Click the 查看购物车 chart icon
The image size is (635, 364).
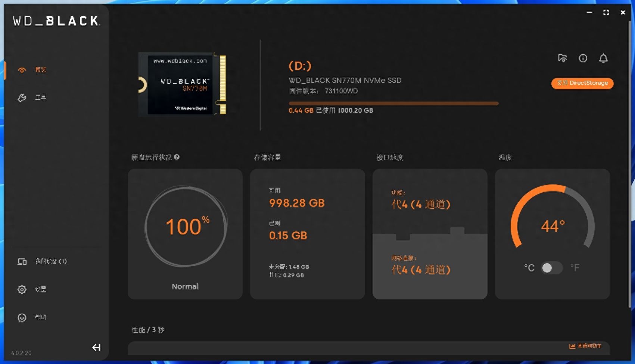[x=572, y=346]
